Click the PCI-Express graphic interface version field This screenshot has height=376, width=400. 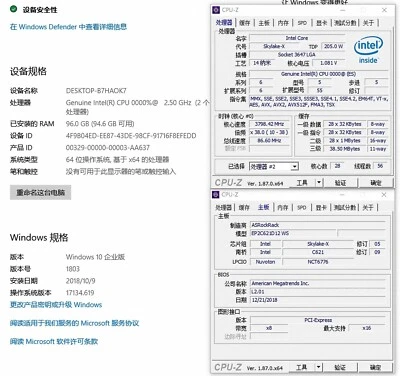click(x=318, y=320)
